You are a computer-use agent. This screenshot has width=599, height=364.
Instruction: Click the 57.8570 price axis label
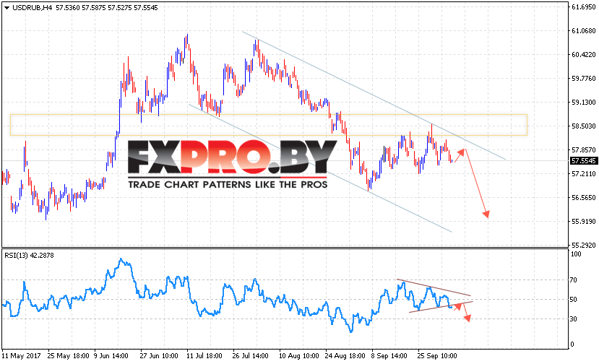(583, 149)
